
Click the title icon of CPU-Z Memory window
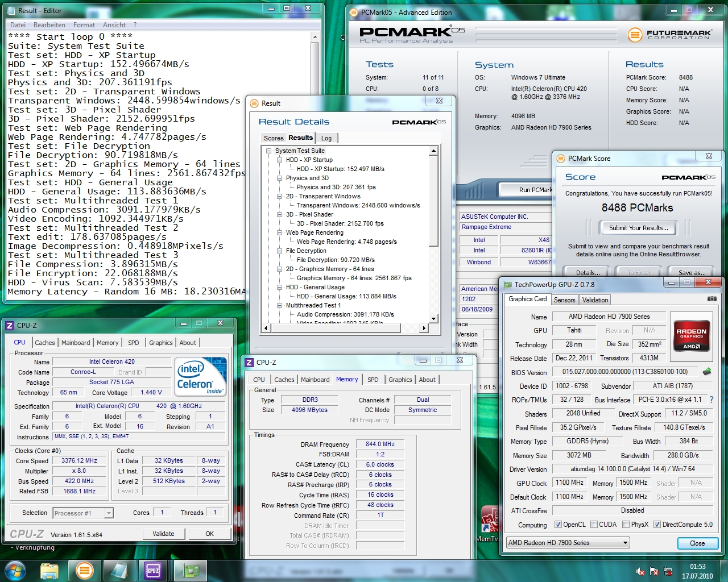point(249,362)
